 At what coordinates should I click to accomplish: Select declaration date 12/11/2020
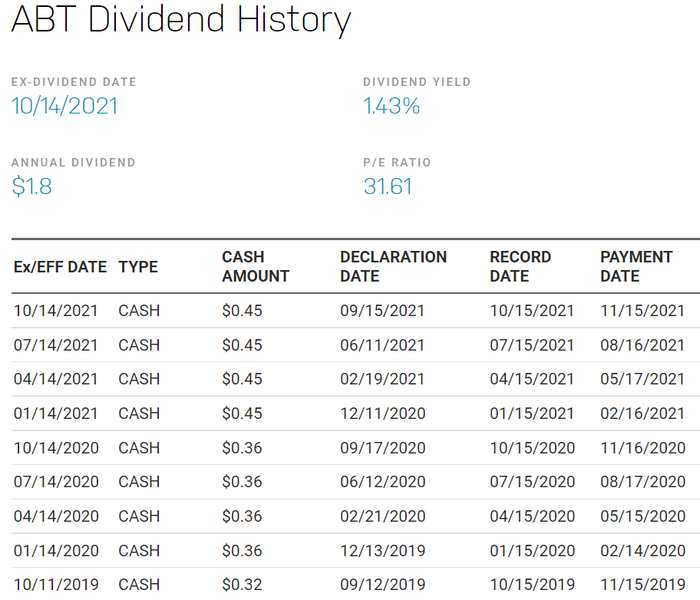(x=383, y=414)
